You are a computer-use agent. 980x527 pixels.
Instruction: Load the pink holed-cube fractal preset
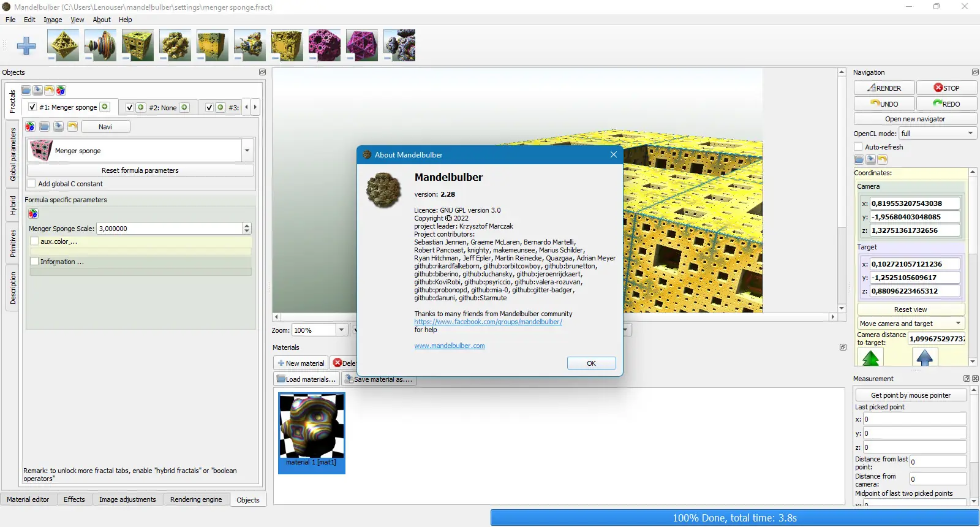pos(325,45)
